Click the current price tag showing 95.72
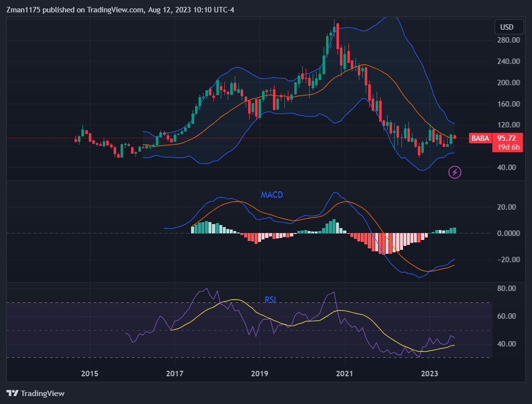 (x=508, y=138)
